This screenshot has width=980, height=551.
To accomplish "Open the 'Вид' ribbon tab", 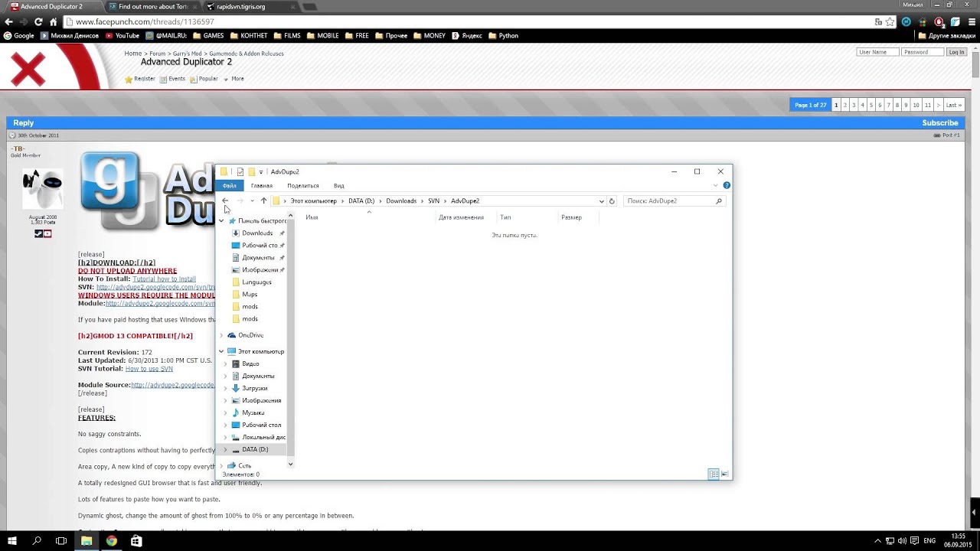I will point(338,185).
